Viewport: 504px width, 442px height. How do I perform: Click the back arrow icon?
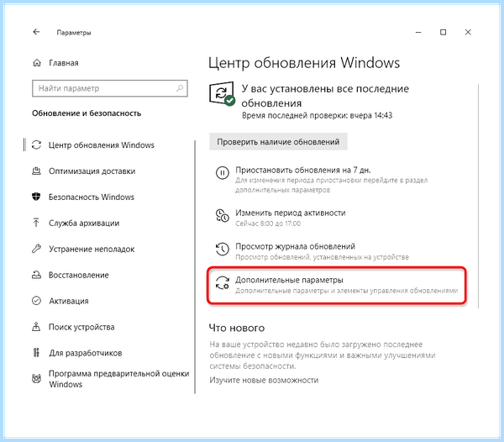pos(36,32)
